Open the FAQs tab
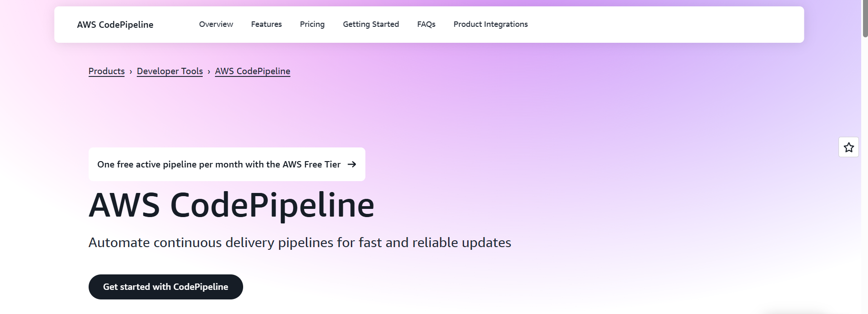This screenshot has height=314, width=868. (426, 24)
